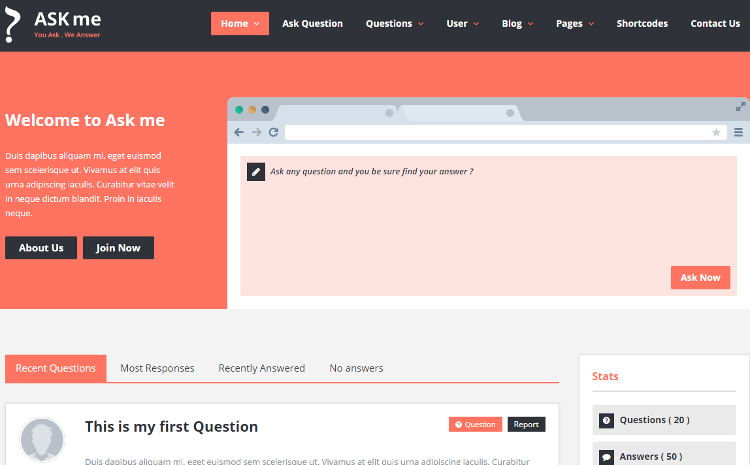Viewport: 750px width, 465px height.
Task: Click the Join Now button
Action: click(x=118, y=248)
